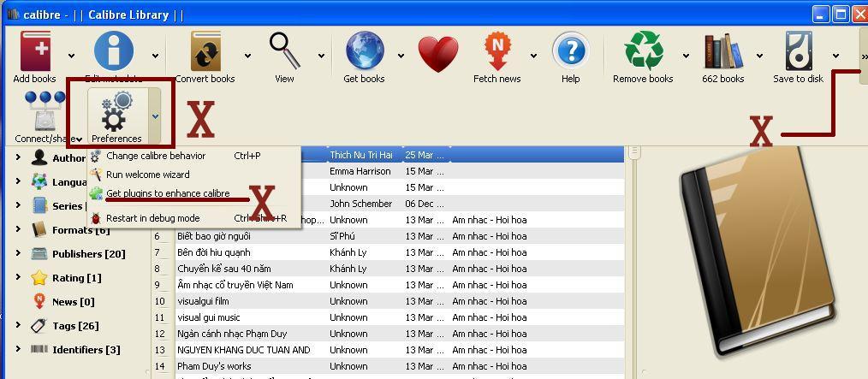
Task: Open the Add books dropdown arrow
Action: (x=71, y=56)
